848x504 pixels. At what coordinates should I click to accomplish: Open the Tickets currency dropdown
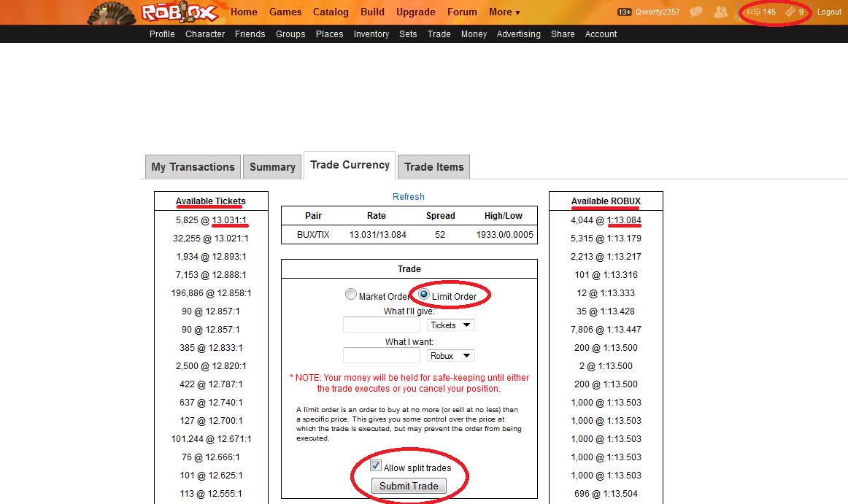(450, 325)
